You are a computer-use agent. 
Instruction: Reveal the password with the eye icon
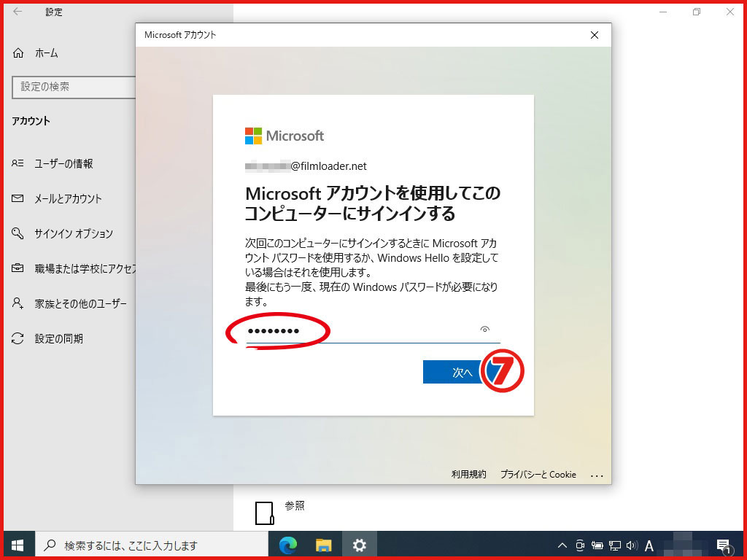coord(484,329)
